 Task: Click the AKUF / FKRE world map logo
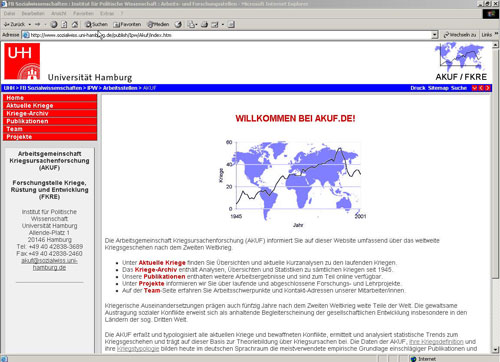point(461,62)
